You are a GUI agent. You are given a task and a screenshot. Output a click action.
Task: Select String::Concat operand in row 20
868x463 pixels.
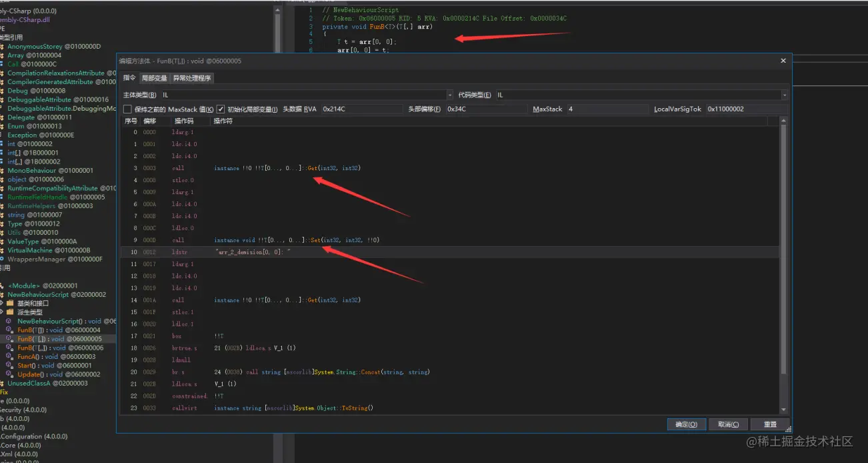[322, 372]
